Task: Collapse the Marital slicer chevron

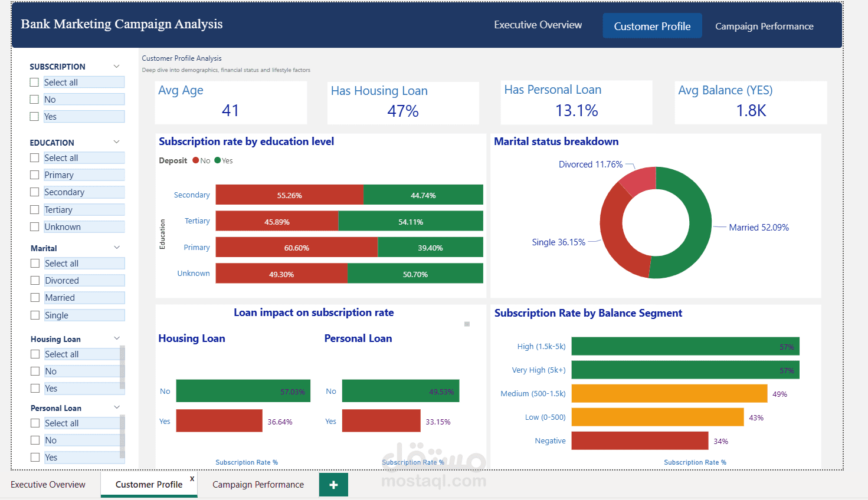Action: point(117,248)
